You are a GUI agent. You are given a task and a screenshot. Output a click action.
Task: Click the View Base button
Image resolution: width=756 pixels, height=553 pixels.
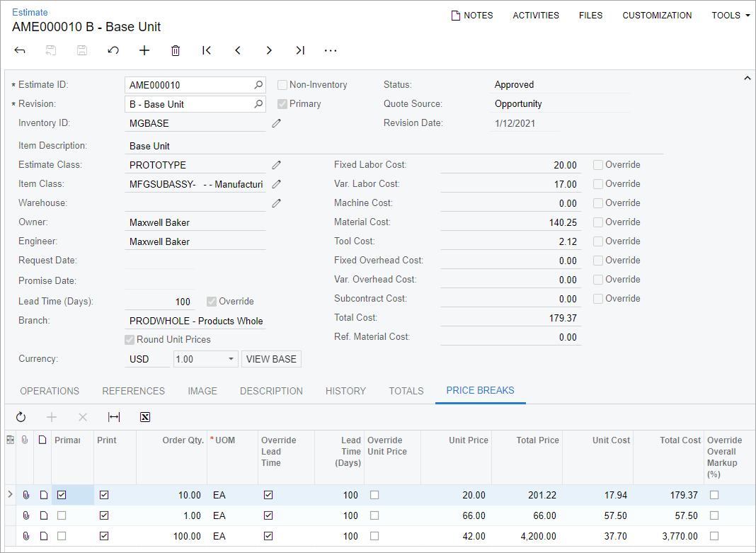[271, 359]
